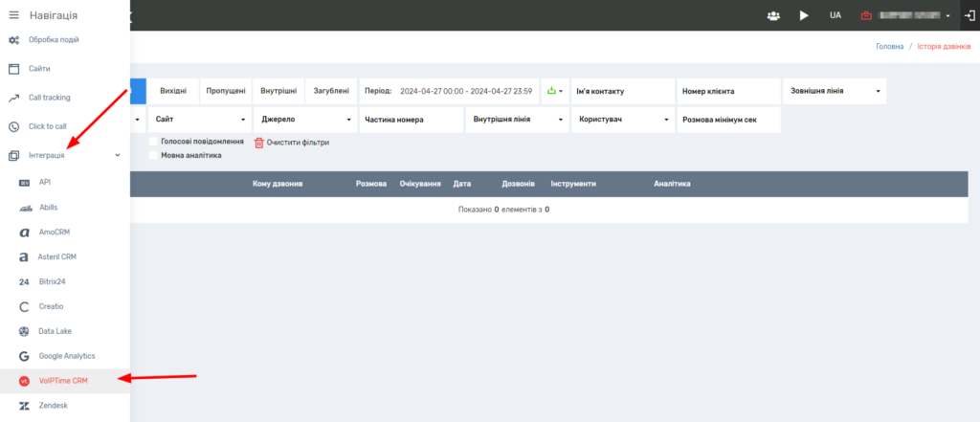Click the Ім'я контакту input field
This screenshot has height=422, width=980.
[x=622, y=91]
